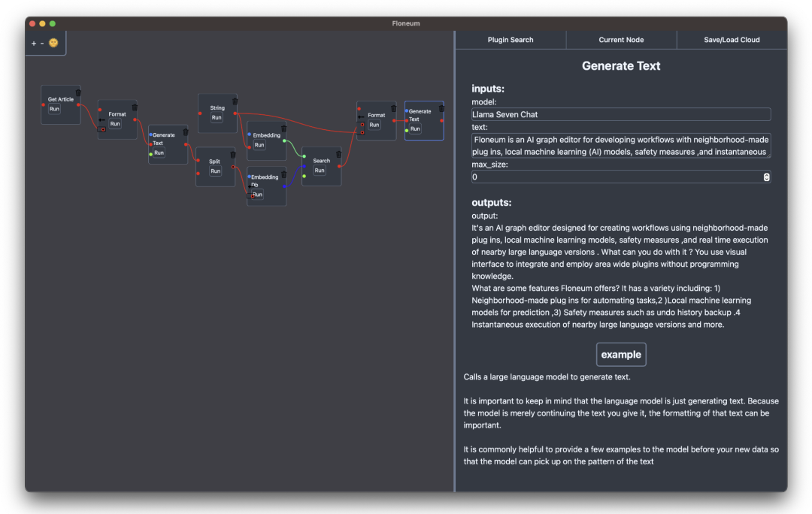Delete the Split node using its trash icon
Image resolution: width=812 pixels, height=514 pixels.
pyautogui.click(x=233, y=154)
